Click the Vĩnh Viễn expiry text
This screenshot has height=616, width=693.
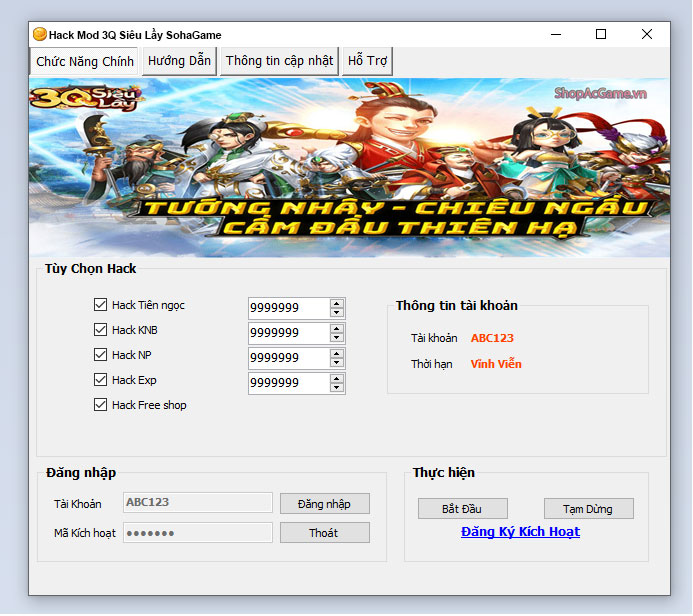pos(496,364)
